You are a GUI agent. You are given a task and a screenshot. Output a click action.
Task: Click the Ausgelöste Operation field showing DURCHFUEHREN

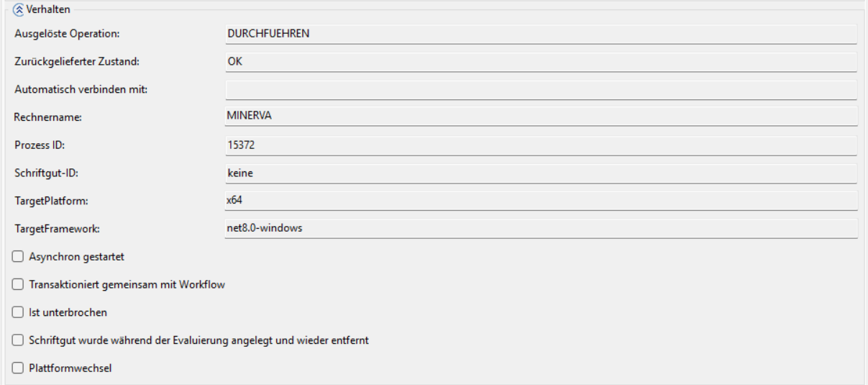pyautogui.click(x=541, y=34)
